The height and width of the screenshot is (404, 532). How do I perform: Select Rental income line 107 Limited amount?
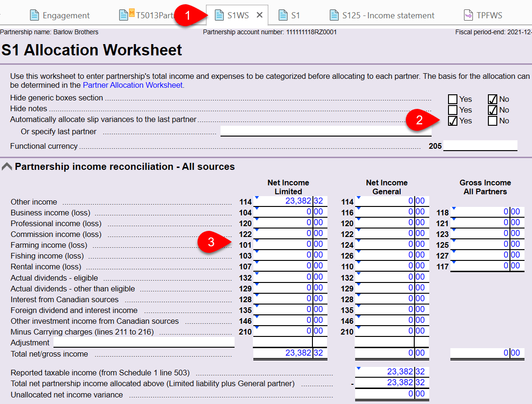point(290,266)
